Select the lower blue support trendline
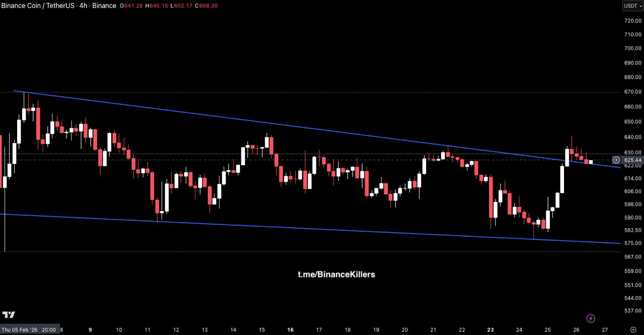 [302, 228]
